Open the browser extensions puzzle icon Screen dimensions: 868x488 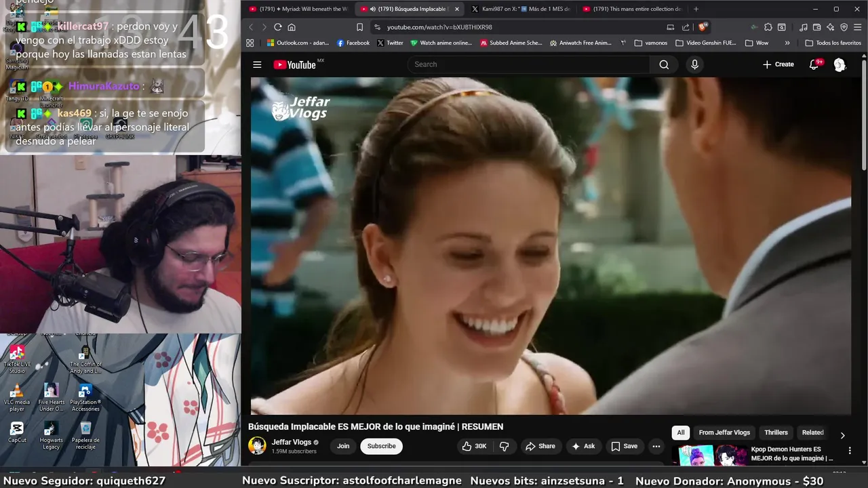click(768, 27)
